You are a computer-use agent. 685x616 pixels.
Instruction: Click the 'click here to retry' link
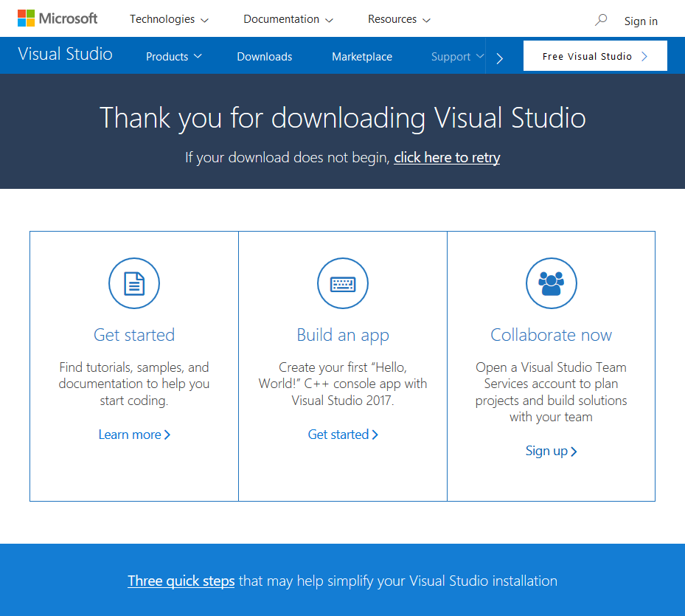coord(447,157)
